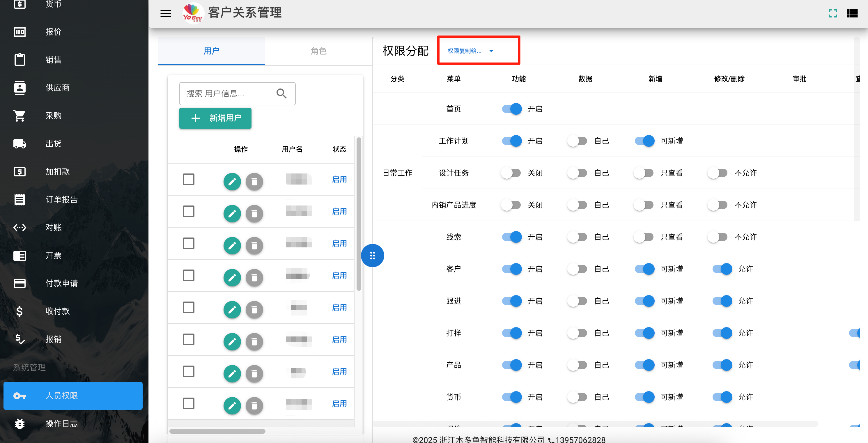The height and width of the screenshot is (443, 868).
Task: Open the list view icon at top right
Action: (x=852, y=13)
